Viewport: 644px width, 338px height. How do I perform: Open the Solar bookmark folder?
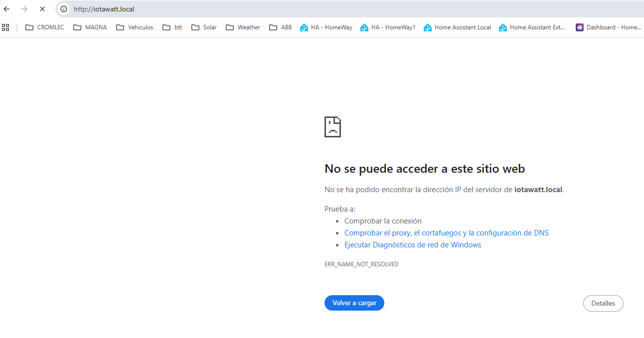[x=204, y=27]
